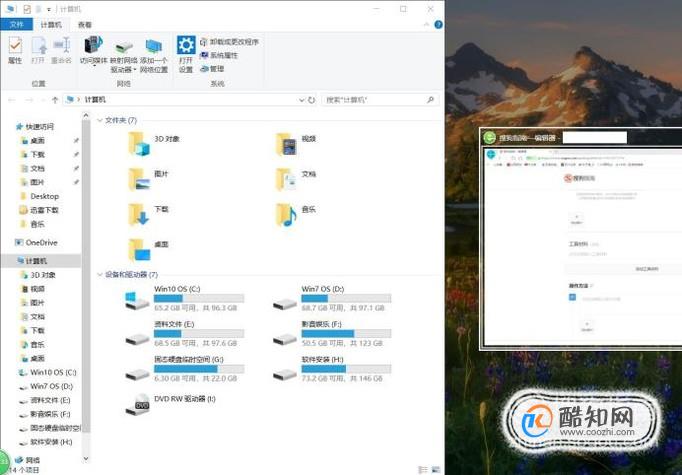Click the checkmark Properties icon in title bar
This screenshot has height=475, width=682.
[27, 9]
